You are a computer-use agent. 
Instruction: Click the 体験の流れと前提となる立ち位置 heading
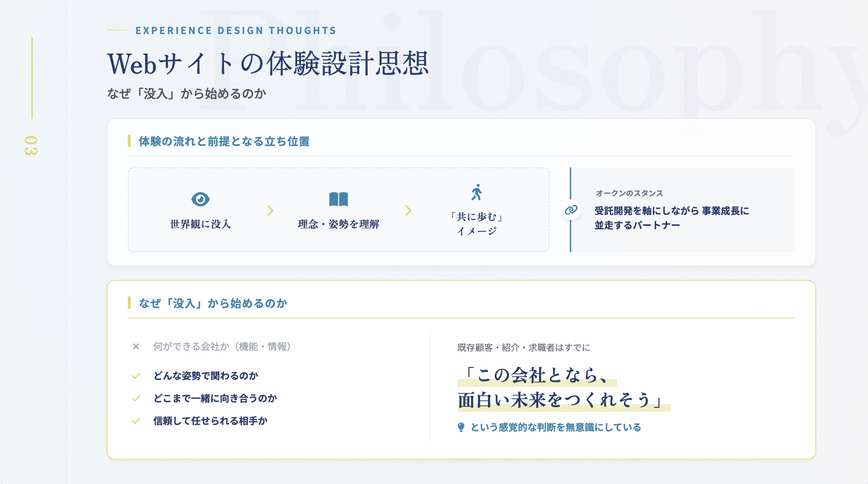point(224,141)
